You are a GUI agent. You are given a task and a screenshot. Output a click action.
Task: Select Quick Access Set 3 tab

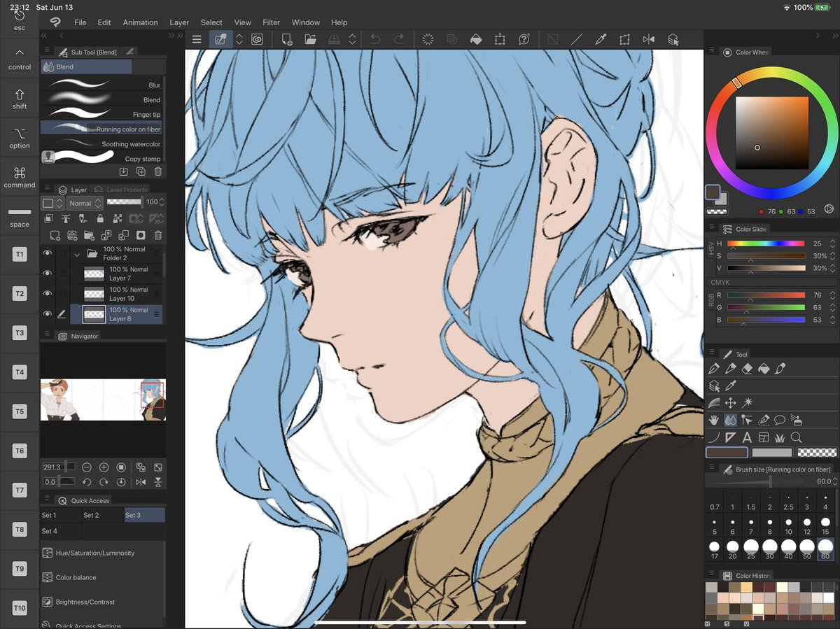[x=144, y=515]
